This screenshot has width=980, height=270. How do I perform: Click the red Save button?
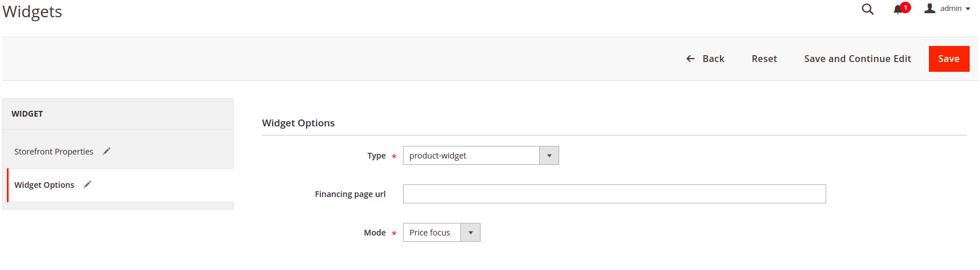[948, 59]
